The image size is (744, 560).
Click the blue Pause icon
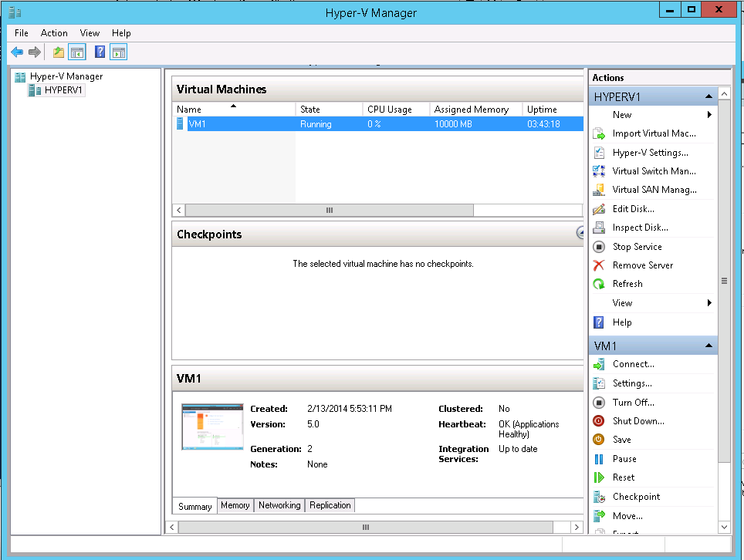coord(599,459)
